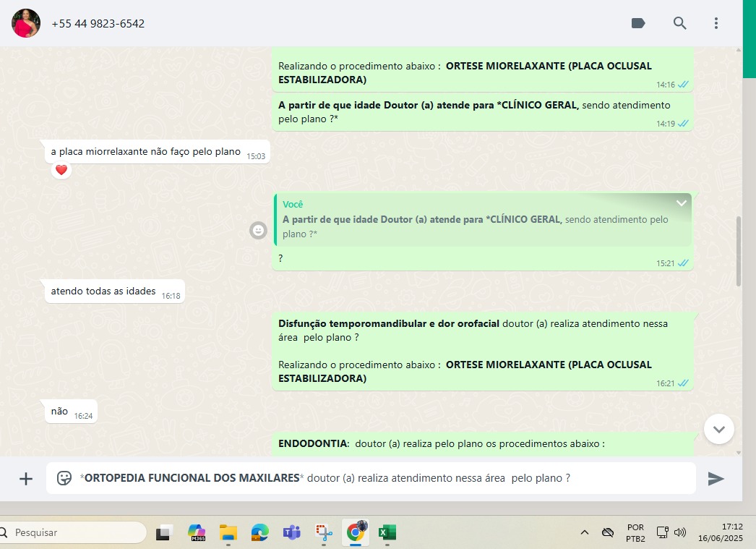
Task: Open contact info for +55 44 9823-6542
Action: 98,24
